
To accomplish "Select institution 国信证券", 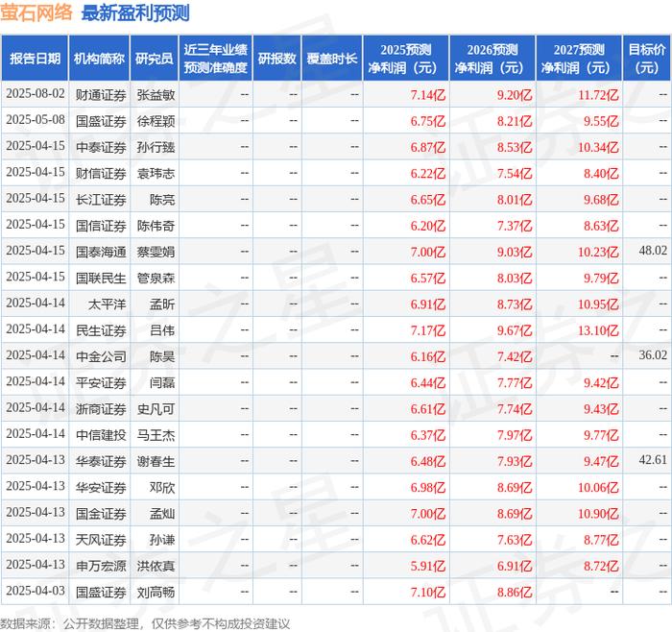I will [x=101, y=226].
